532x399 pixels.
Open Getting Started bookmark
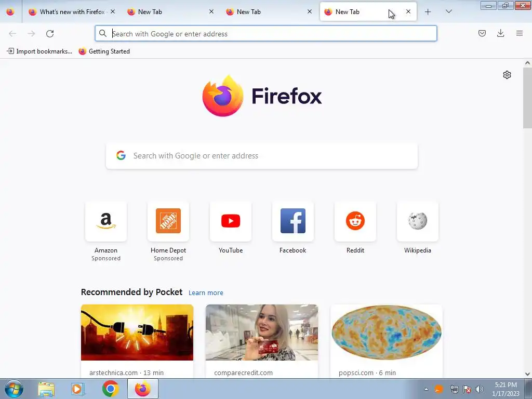tap(104, 51)
